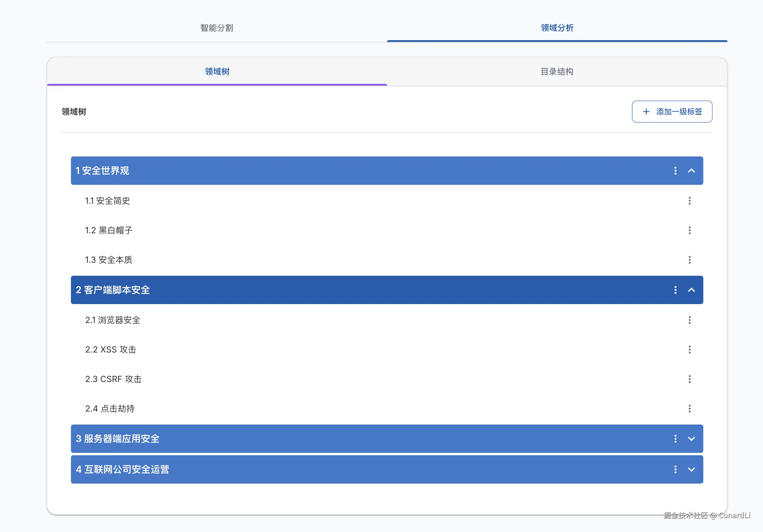
Task: Expand the 4 互联网公司安全运营 section
Action: tap(691, 469)
